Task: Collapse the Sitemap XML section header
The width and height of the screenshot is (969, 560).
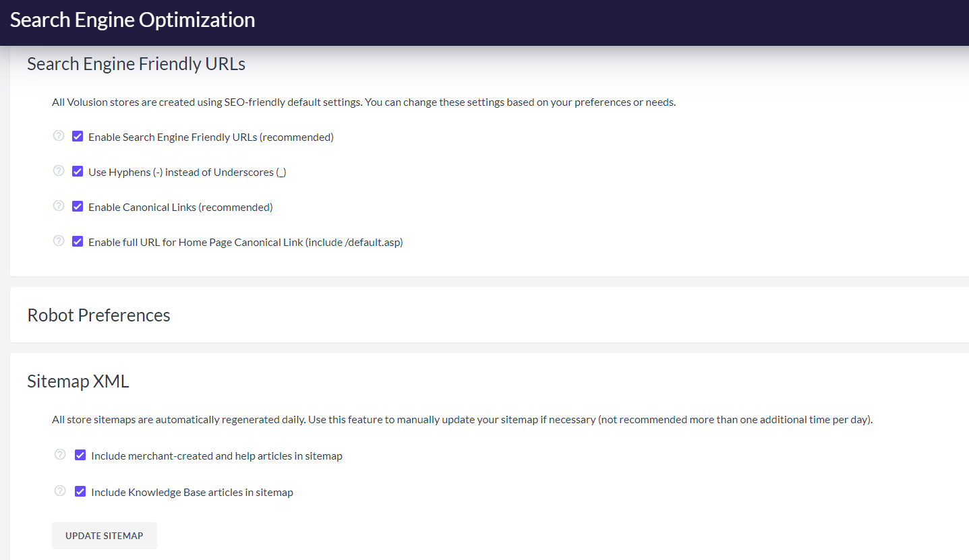Action: click(x=78, y=381)
